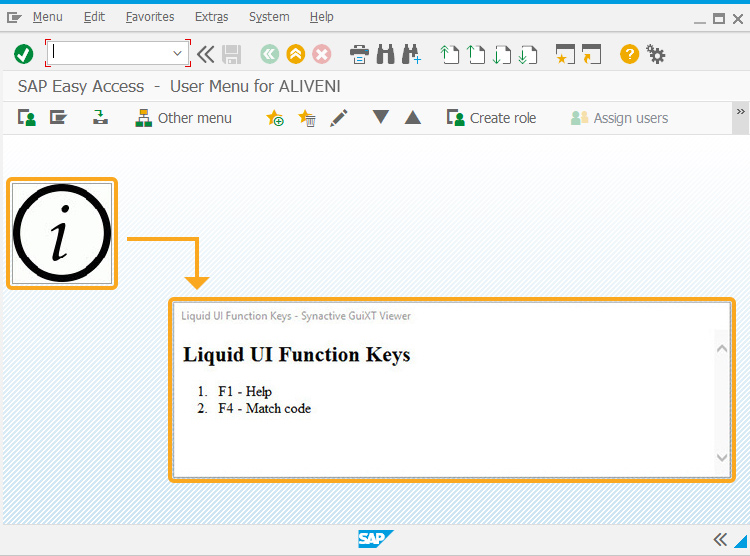Click the viewer scrollbar up arrow
This screenshot has height=556, width=750.
point(722,349)
